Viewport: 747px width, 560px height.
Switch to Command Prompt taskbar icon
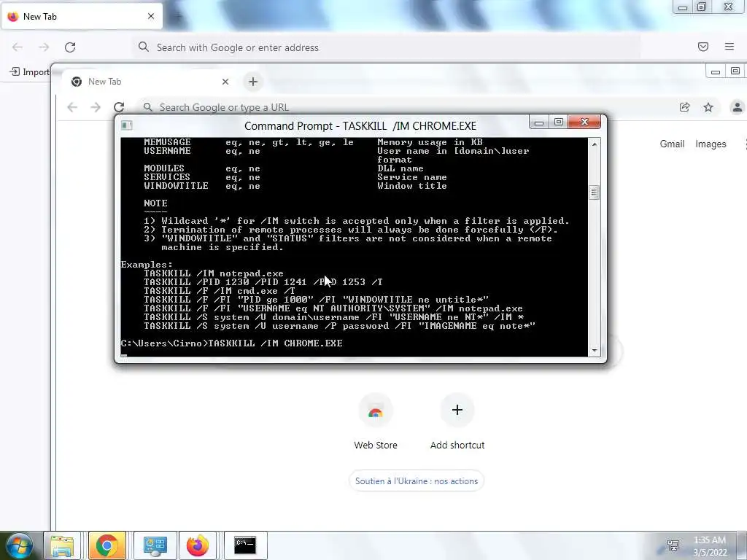pos(245,545)
